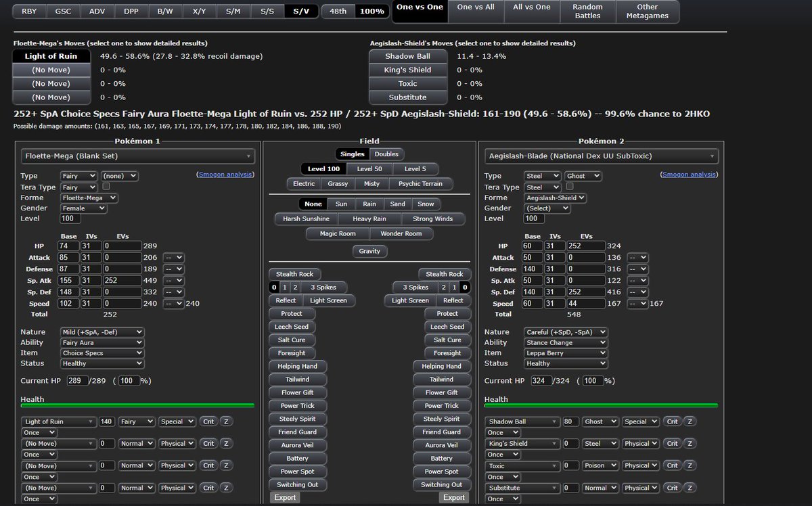Open the Shadow Ball move selector
Screen dimensions: 812x506
522,421
